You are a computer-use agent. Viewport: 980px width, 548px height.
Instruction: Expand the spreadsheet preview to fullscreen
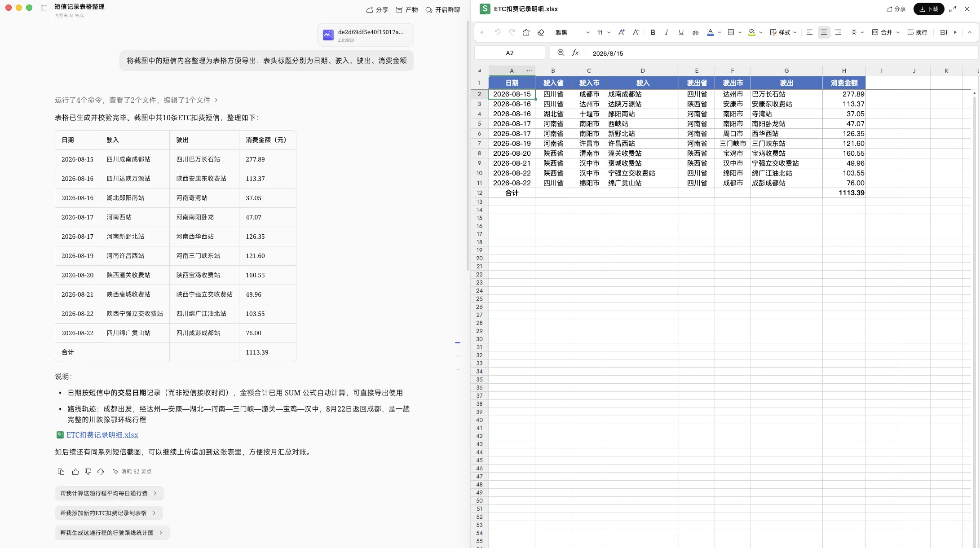953,9
